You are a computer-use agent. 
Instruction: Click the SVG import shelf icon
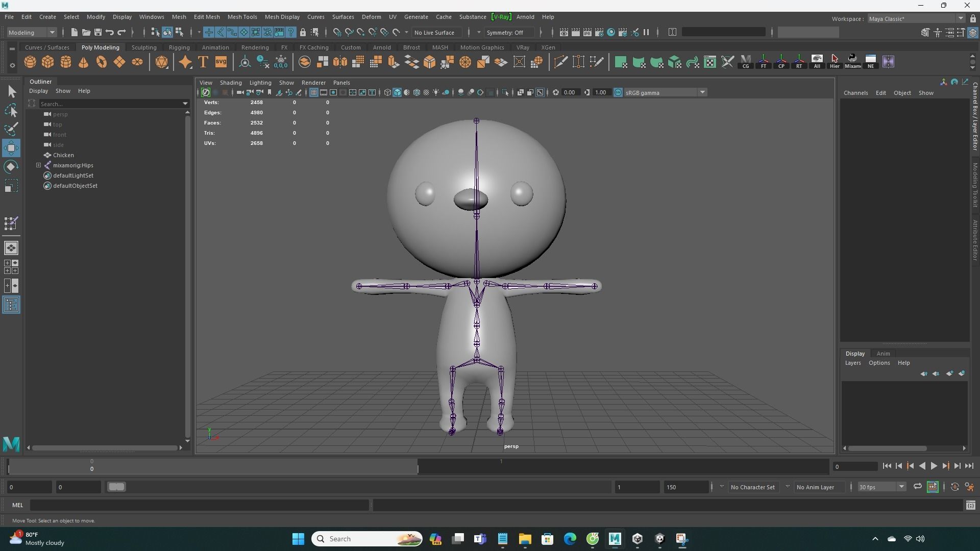(220, 62)
